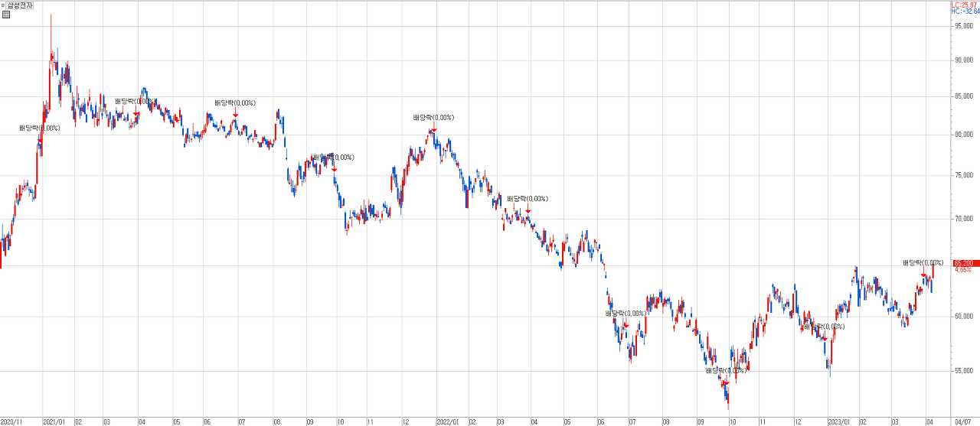Image resolution: width=980 pixels, height=426 pixels.
Task: Click the 배당락 marker near 2023/04
Action: [923, 275]
